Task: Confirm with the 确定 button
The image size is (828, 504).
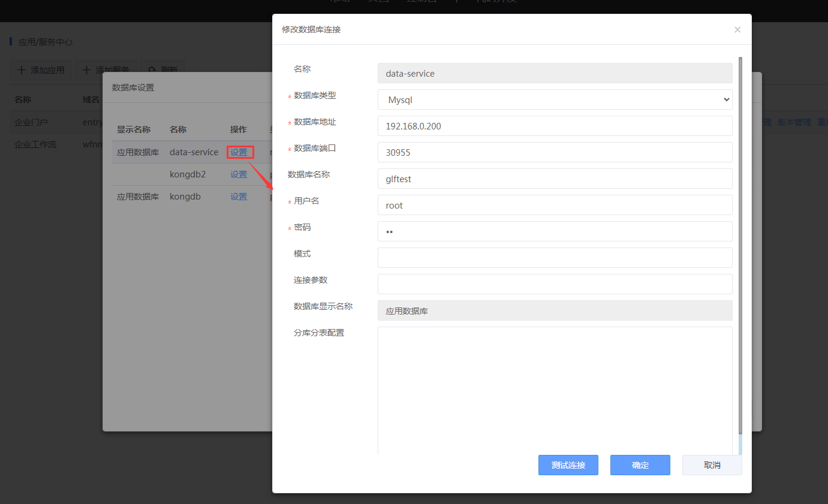Action: [x=640, y=465]
